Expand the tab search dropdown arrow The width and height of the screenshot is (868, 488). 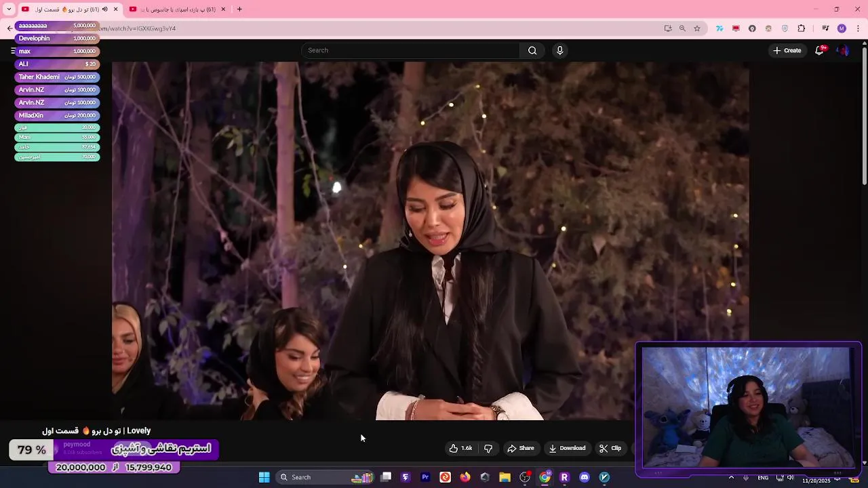click(x=9, y=9)
